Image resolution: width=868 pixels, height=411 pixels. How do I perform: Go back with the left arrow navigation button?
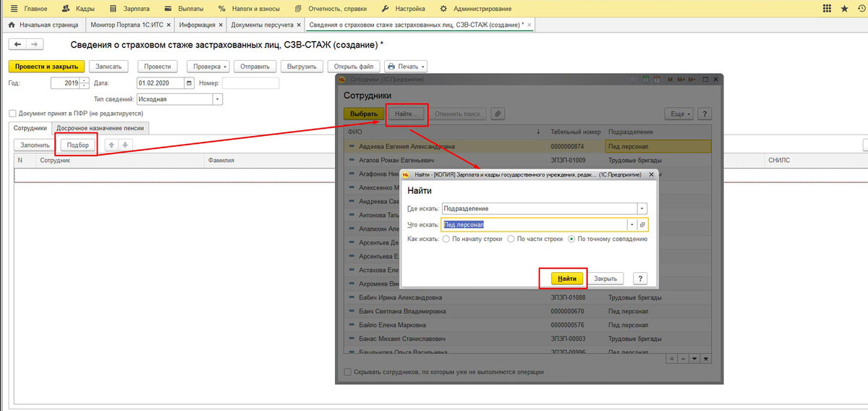(x=17, y=46)
